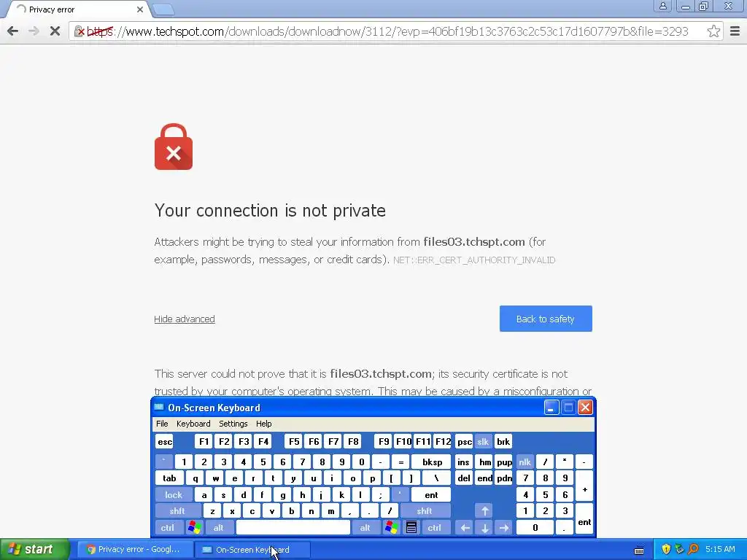Click the broken lock icon in address bar
Screen dimensions: 747x560
click(80, 31)
